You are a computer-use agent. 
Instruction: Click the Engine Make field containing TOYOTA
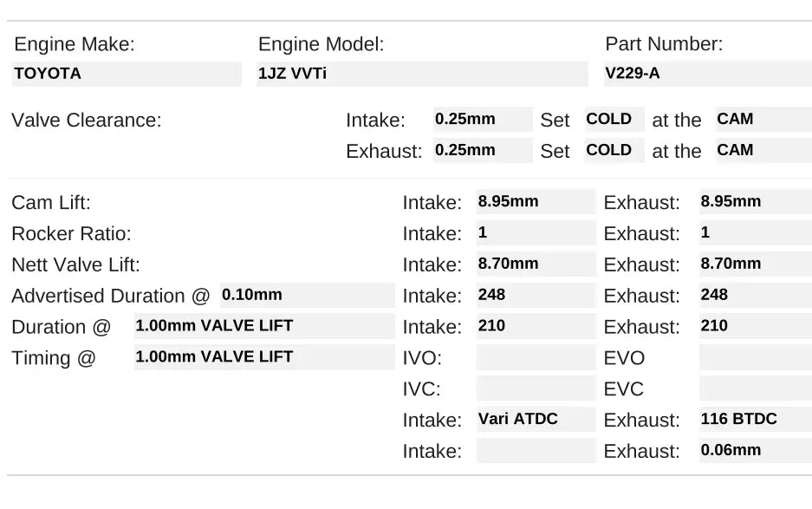[x=127, y=74]
